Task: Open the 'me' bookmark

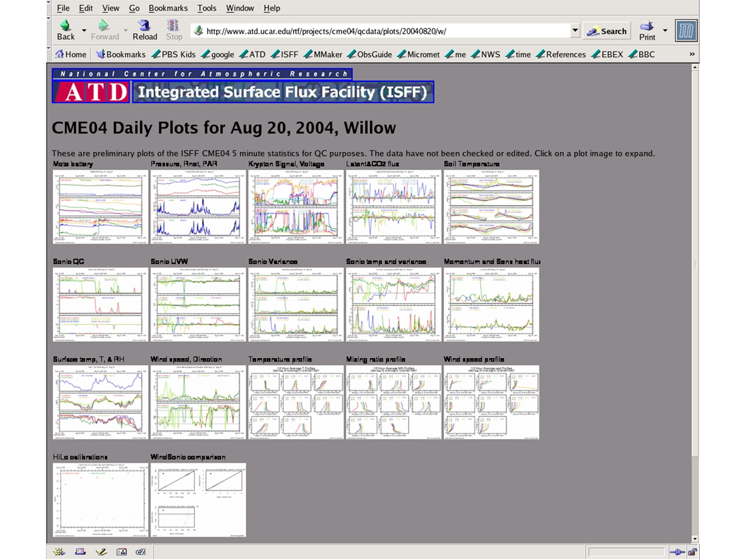Action: coord(455,54)
